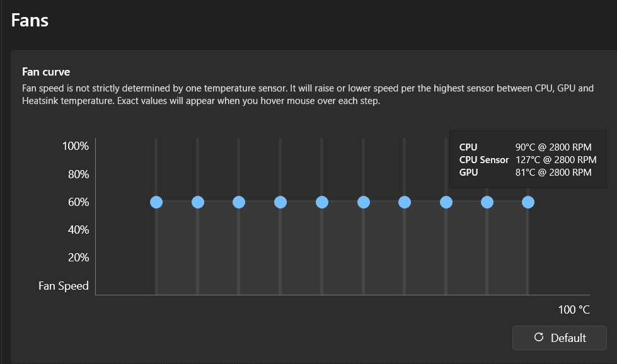Click the ninth fan curve step handle
This screenshot has width=617, height=364.
click(x=487, y=202)
